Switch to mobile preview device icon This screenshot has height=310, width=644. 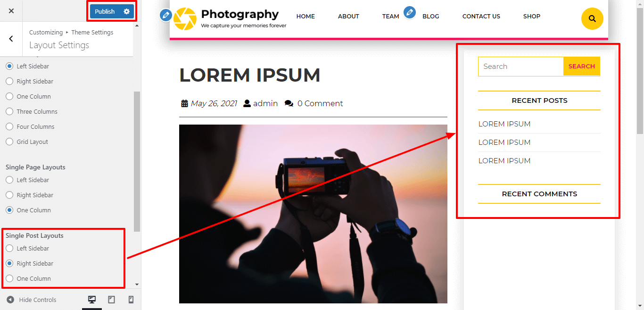pos(131,300)
